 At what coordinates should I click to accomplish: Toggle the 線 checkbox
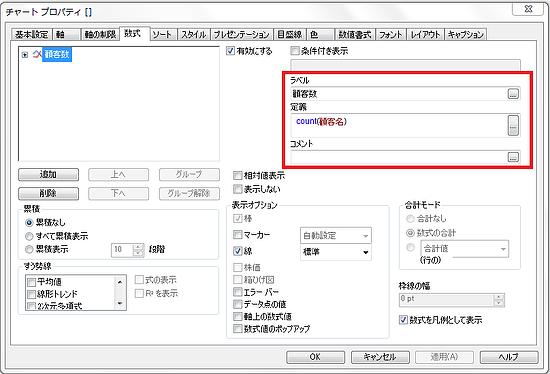(237, 251)
